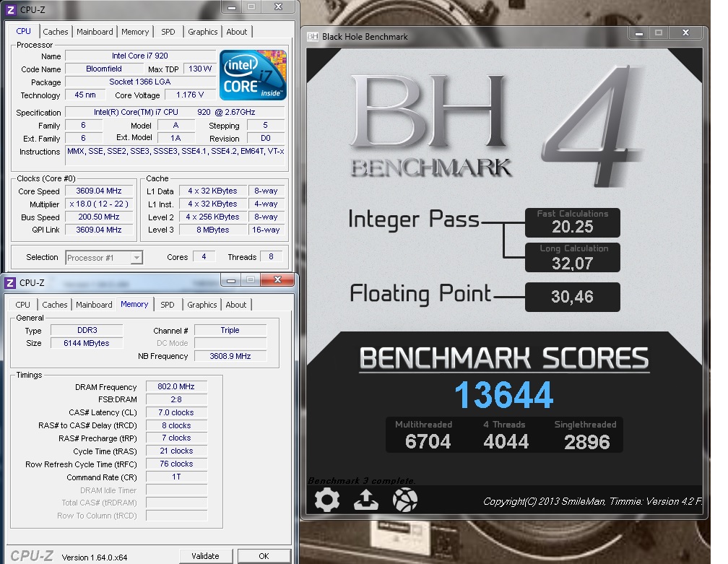Click the tRFC value '76 clocks'
The height and width of the screenshot is (564, 728).
point(176,464)
